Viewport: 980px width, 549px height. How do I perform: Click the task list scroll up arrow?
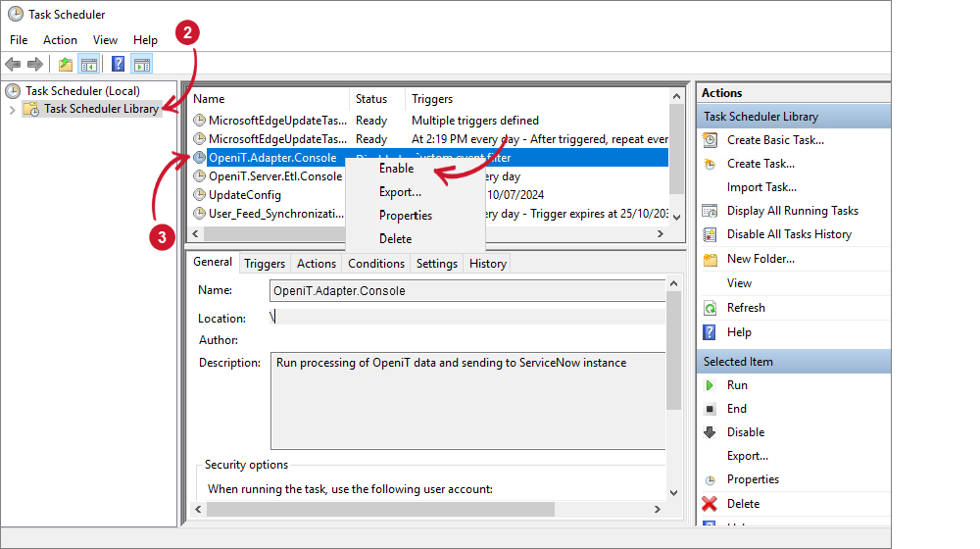[x=676, y=96]
